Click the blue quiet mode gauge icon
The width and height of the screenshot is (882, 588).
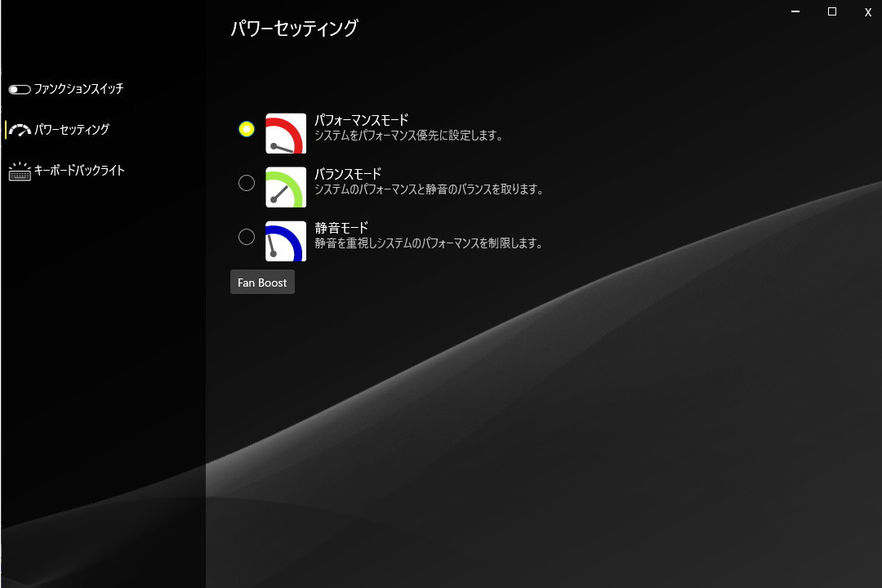tap(286, 242)
